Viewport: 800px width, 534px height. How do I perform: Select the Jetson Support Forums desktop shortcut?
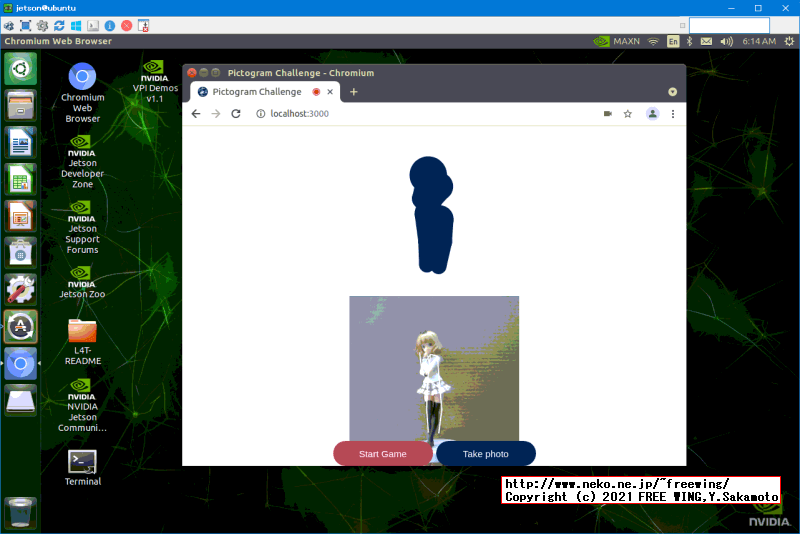click(x=82, y=227)
